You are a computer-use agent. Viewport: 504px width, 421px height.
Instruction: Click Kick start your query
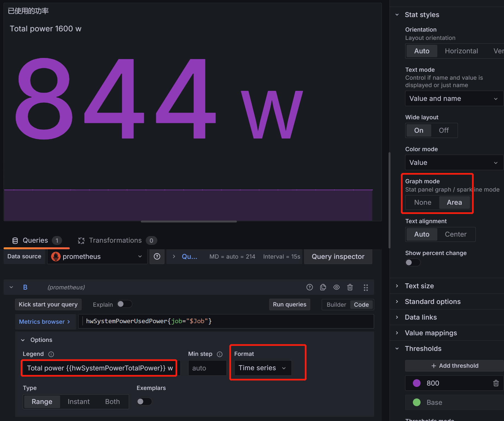(x=48, y=304)
